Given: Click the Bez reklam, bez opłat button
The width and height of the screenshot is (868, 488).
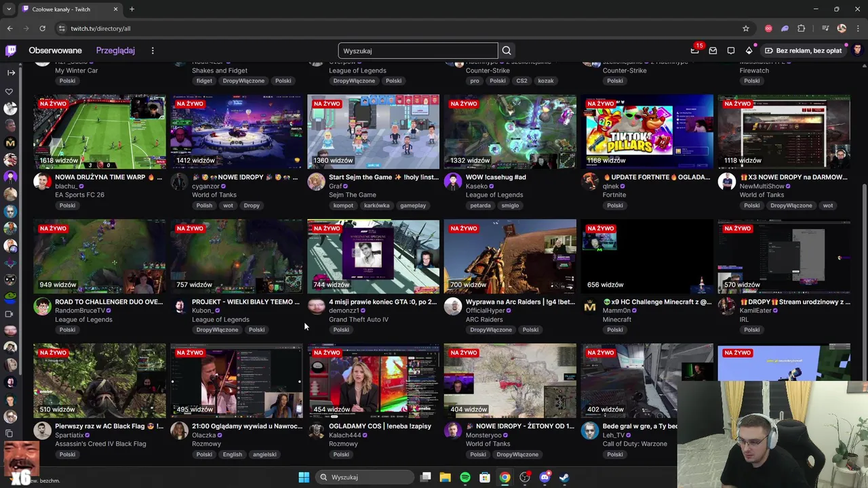Looking at the screenshot, I should [x=804, y=51].
